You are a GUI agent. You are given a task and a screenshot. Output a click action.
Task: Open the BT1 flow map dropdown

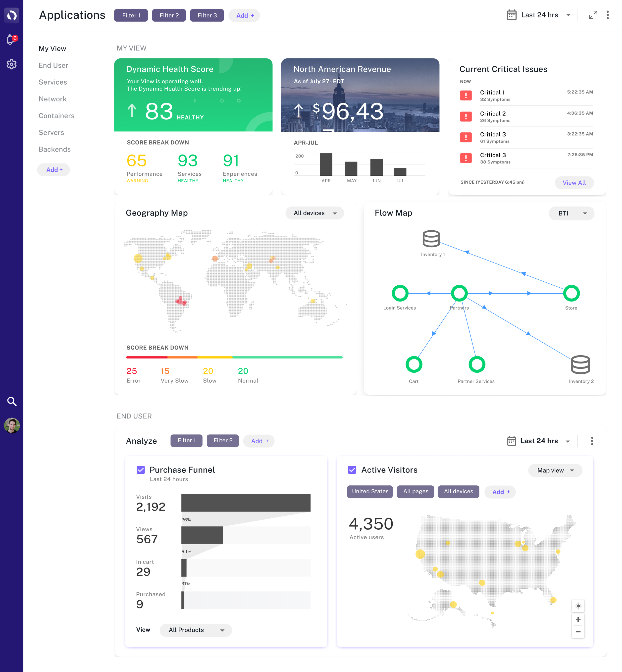point(571,213)
